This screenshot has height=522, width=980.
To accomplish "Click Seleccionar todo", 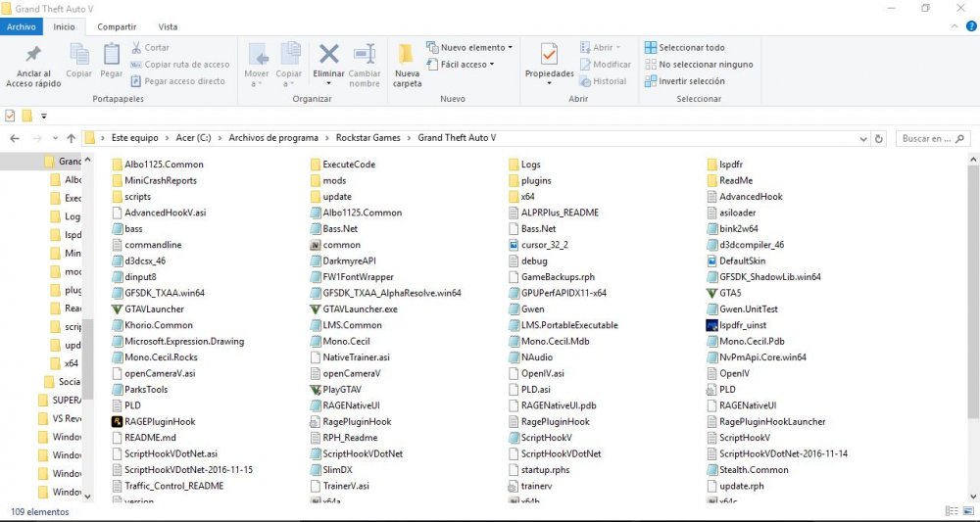I will click(x=684, y=47).
